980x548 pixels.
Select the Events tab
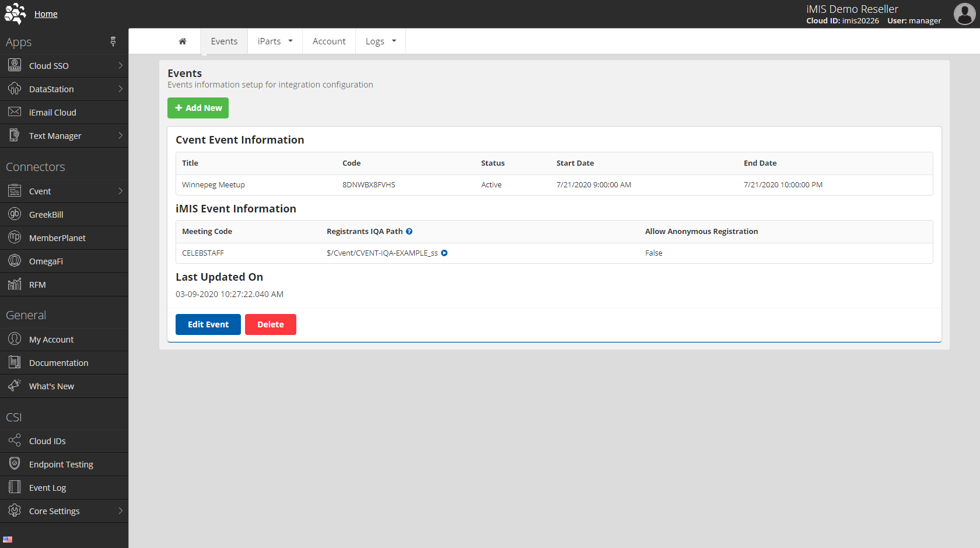(x=224, y=41)
